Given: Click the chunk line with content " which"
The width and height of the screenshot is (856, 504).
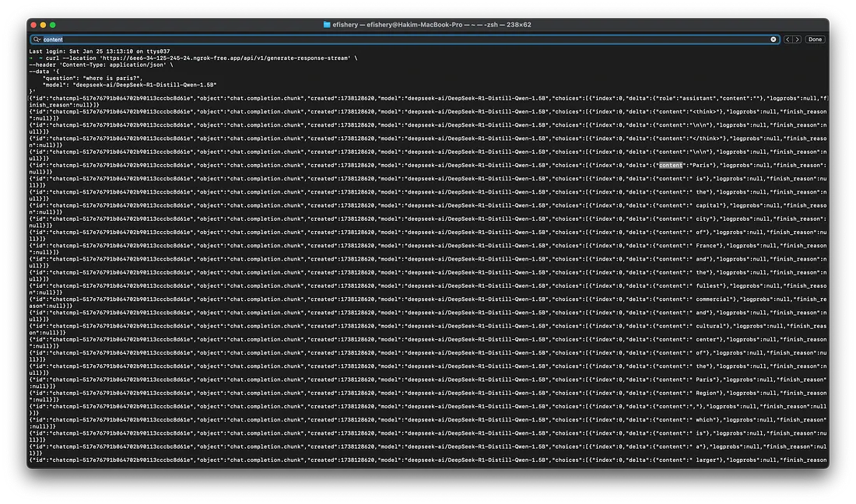Looking at the screenshot, I should pyautogui.click(x=428, y=423).
